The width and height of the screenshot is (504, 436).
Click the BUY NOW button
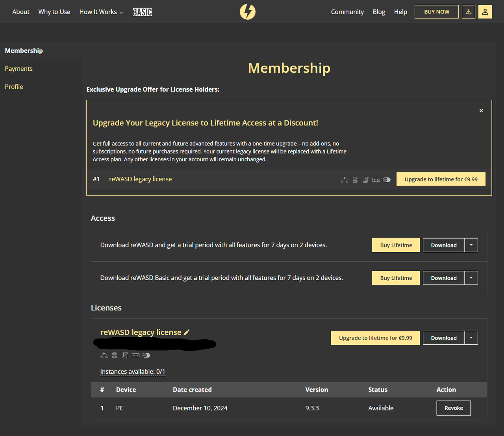click(437, 12)
